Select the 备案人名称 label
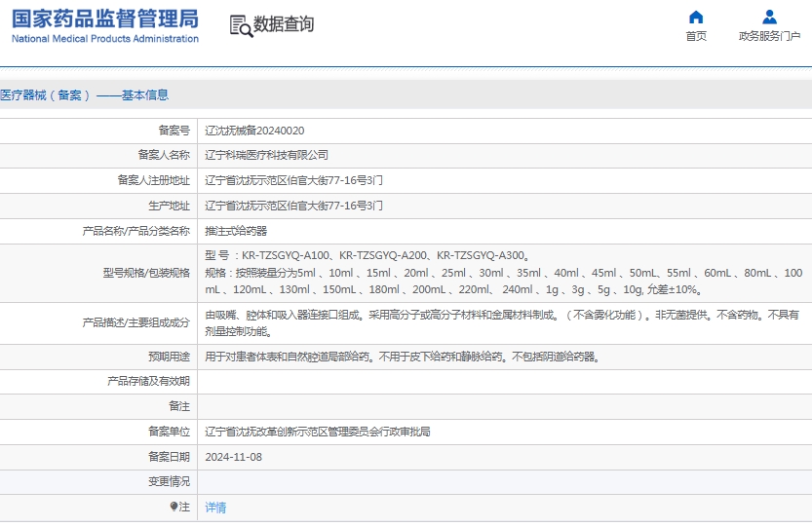The image size is (812, 527). 164,155
